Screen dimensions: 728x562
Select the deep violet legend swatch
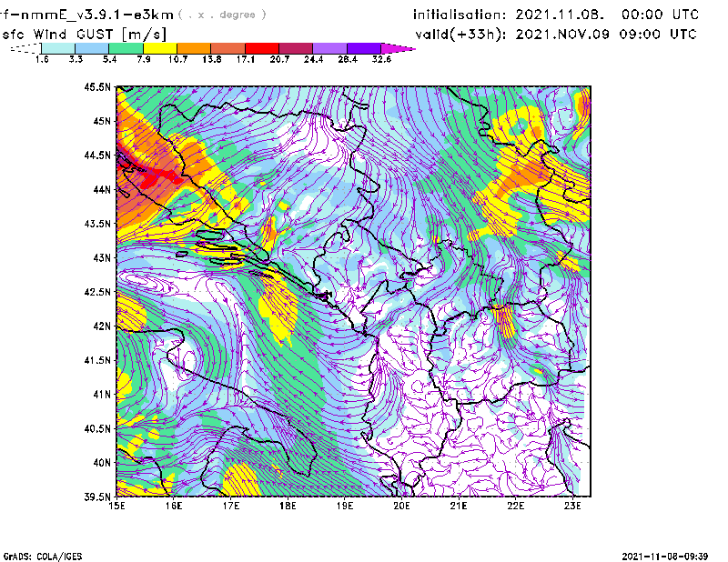(364, 48)
